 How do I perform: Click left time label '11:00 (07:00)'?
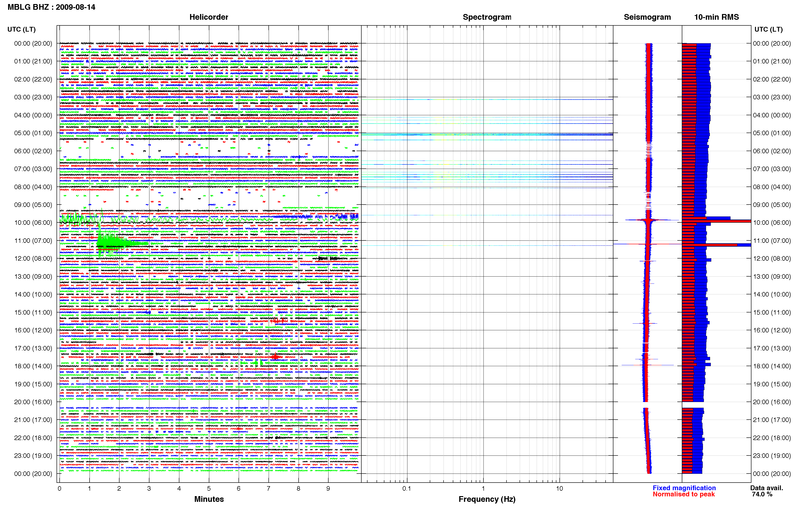point(33,240)
